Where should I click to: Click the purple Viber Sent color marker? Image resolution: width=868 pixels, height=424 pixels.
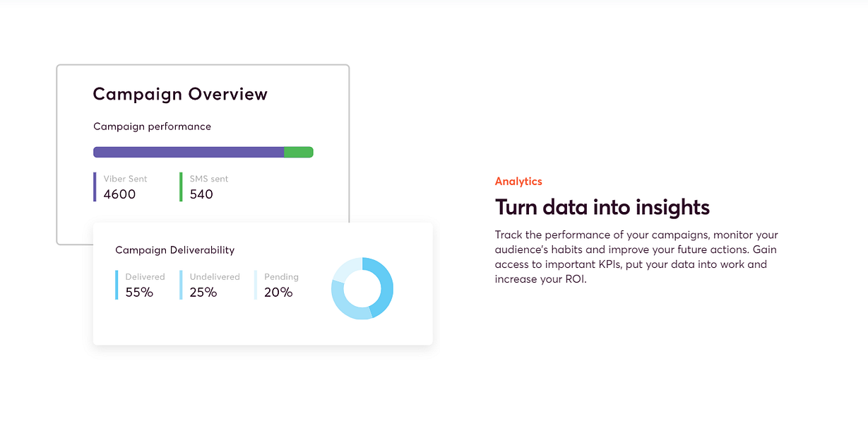pyautogui.click(x=95, y=187)
